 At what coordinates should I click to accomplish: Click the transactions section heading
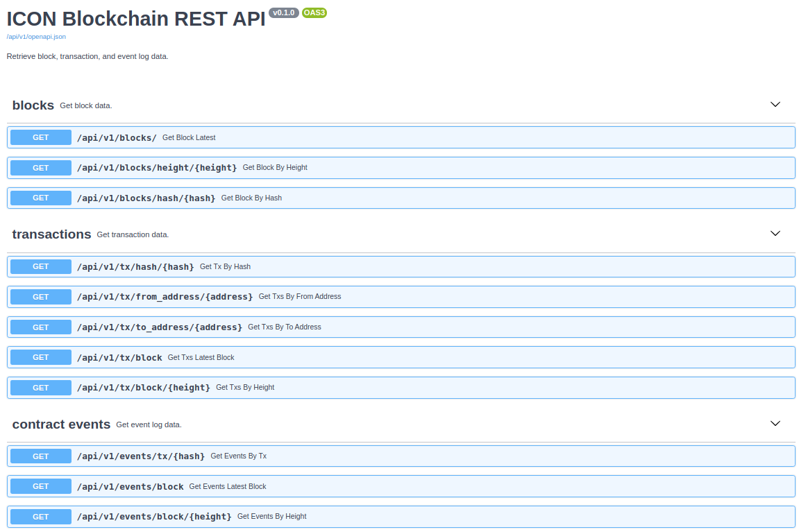[51, 234]
